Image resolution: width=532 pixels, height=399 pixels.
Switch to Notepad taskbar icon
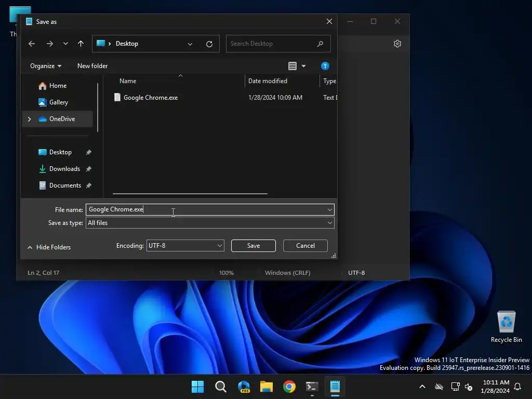pyautogui.click(x=335, y=387)
